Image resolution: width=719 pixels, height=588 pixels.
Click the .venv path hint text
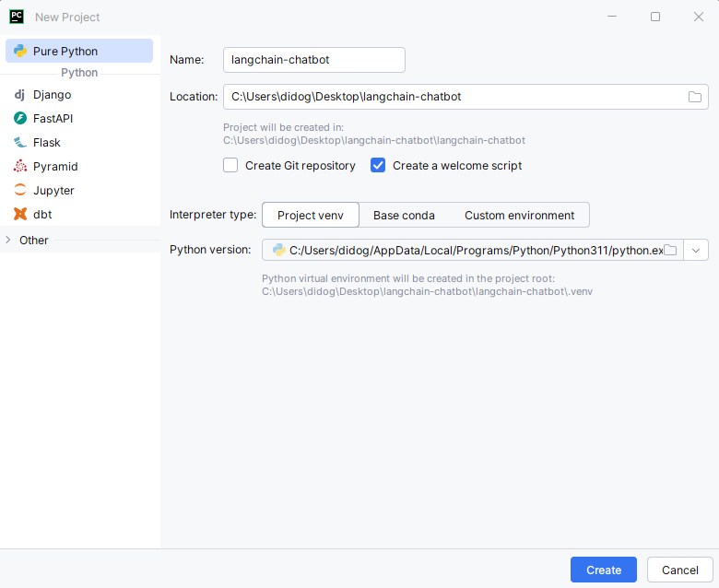click(427, 291)
